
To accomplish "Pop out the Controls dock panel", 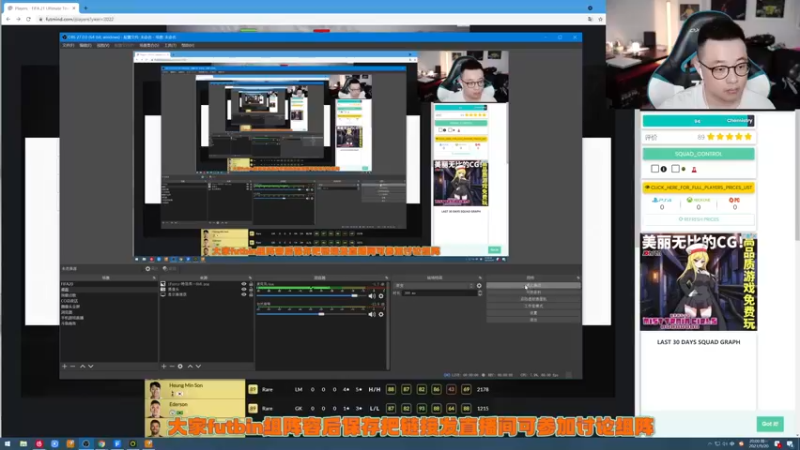I will click(578, 278).
